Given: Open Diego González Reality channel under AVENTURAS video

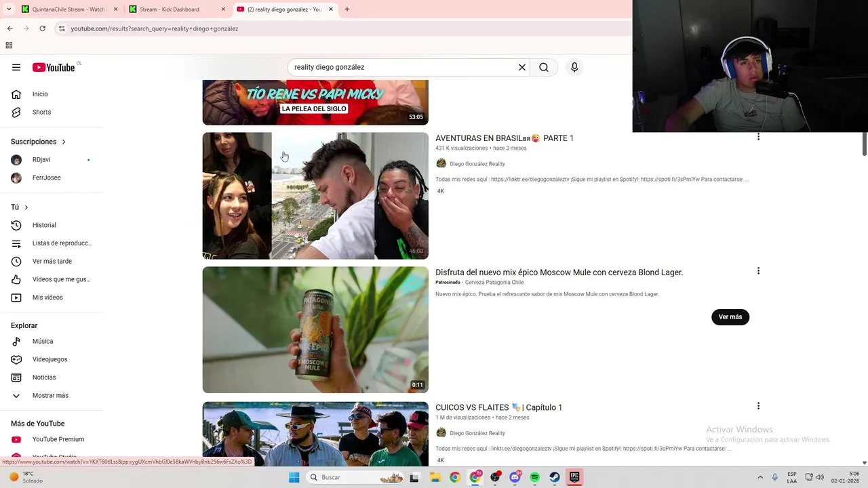Looking at the screenshot, I should (x=477, y=164).
